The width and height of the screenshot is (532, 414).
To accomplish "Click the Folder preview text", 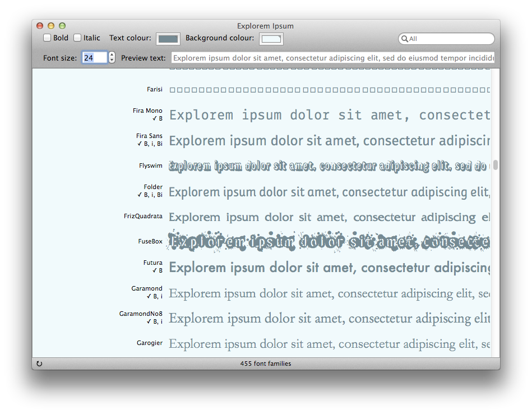I will [x=330, y=192].
